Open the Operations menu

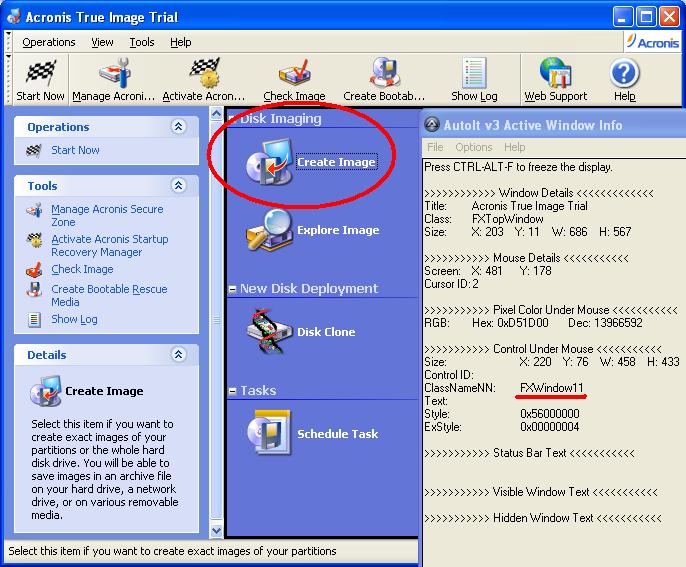click(x=49, y=42)
